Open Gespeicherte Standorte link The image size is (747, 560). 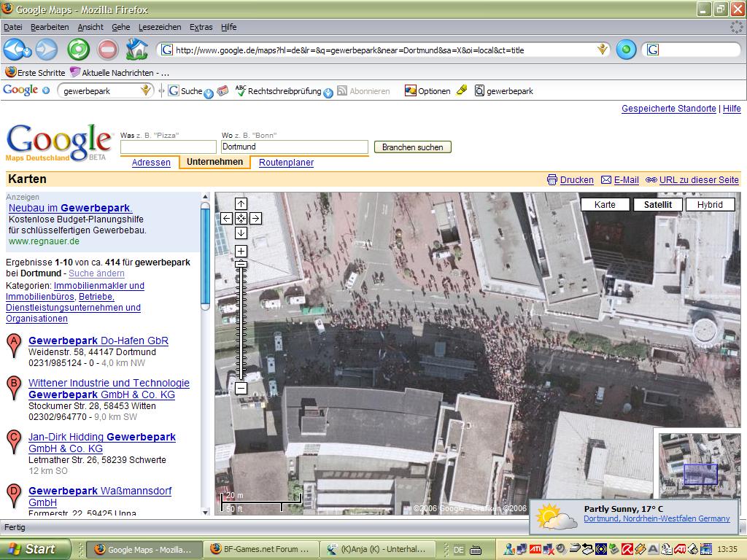pyautogui.click(x=668, y=109)
